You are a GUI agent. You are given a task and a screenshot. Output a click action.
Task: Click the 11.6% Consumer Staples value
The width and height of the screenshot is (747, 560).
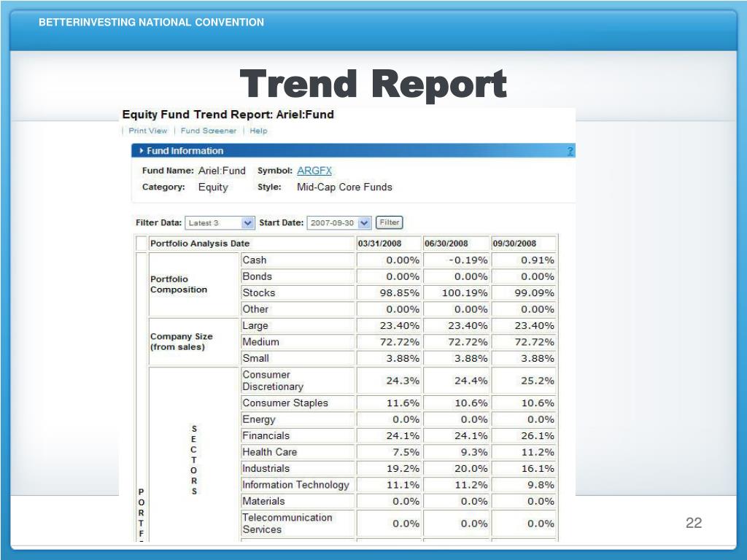coord(403,402)
